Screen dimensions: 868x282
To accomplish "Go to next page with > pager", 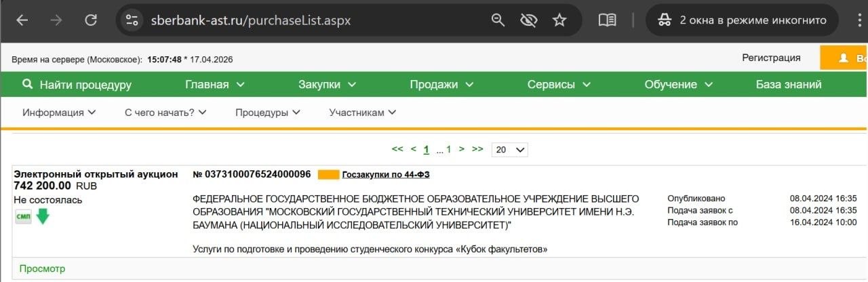I will tap(462, 149).
